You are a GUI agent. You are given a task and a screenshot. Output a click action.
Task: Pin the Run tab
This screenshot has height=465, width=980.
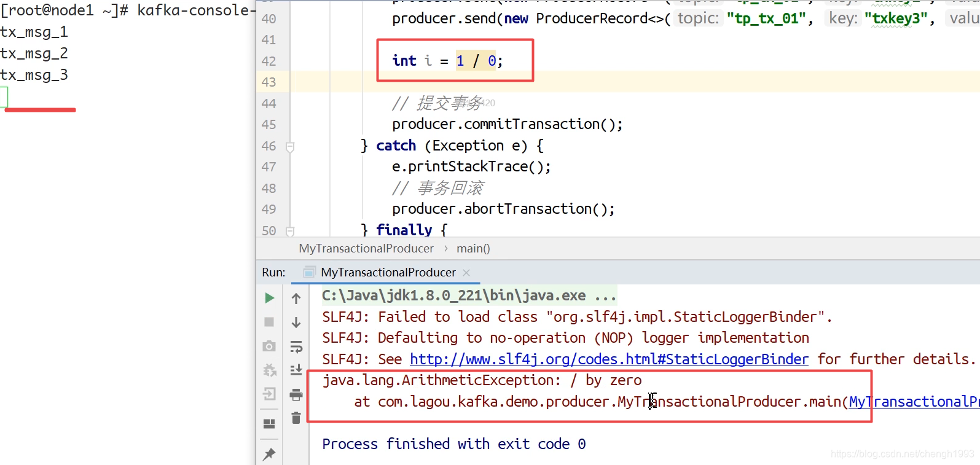pos(269,455)
